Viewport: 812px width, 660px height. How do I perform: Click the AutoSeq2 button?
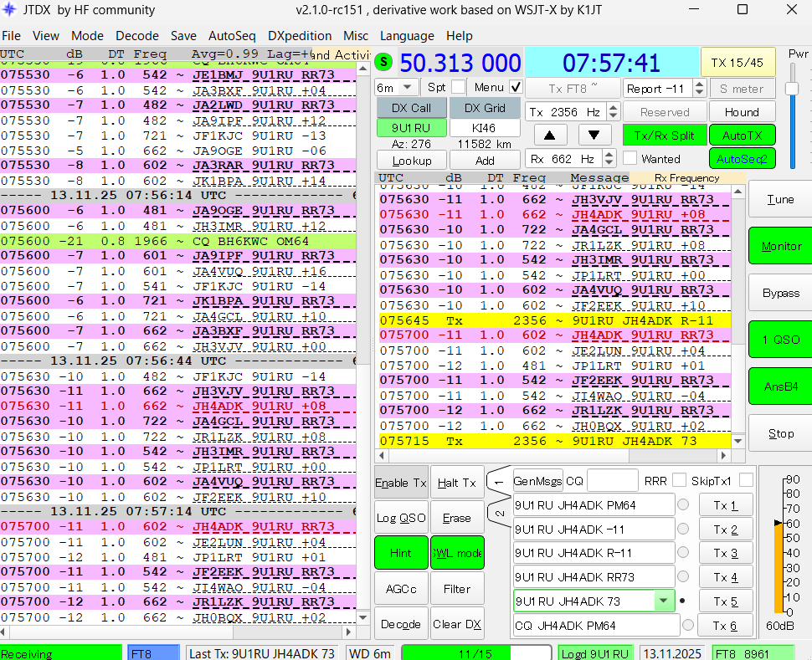pos(742,158)
